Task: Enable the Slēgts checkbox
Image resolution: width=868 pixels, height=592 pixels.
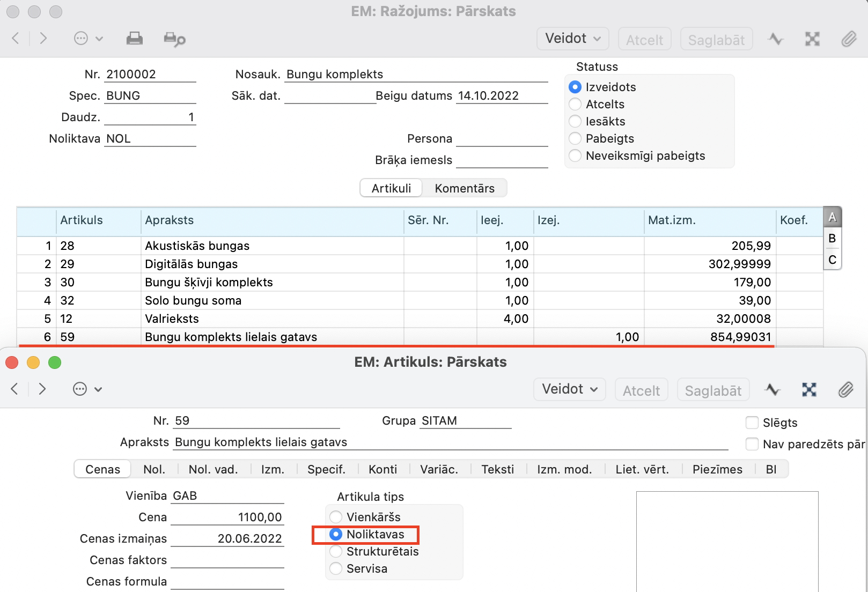Action: pos(752,423)
